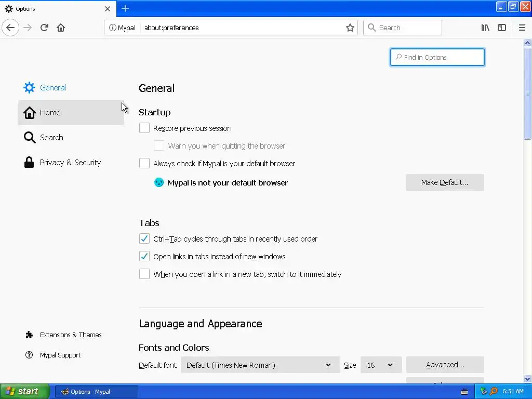The width and height of the screenshot is (532, 399).
Task: Open the font Size dropdown showing 16
Action: (381, 365)
